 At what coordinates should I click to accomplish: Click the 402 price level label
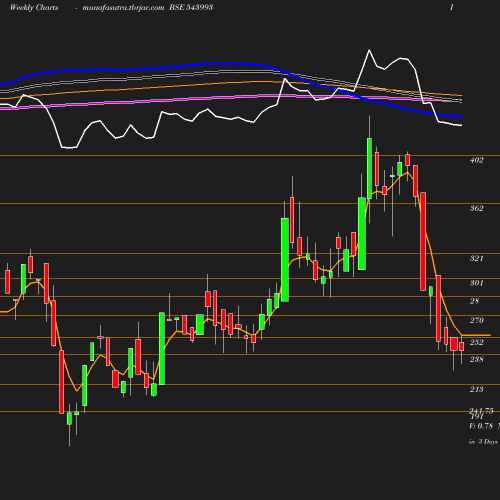point(476,160)
